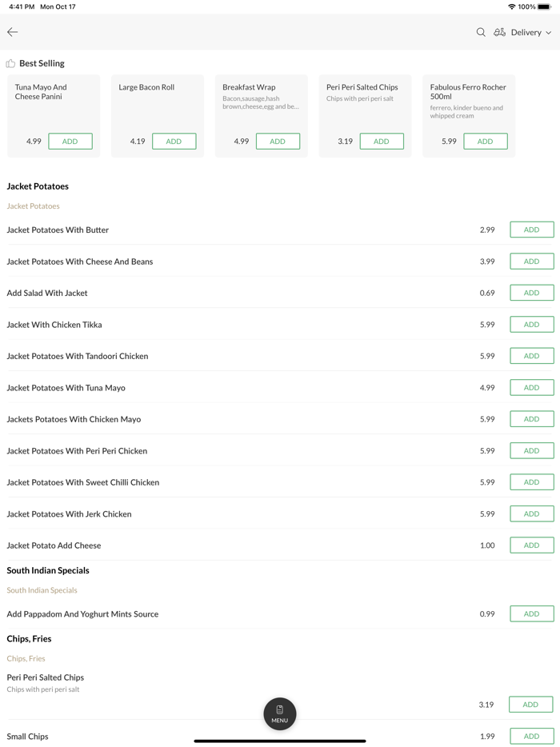Screen dimensions: 560x747
Task: Select the Jacket Potatoes tan subcategory label
Action: (34, 206)
